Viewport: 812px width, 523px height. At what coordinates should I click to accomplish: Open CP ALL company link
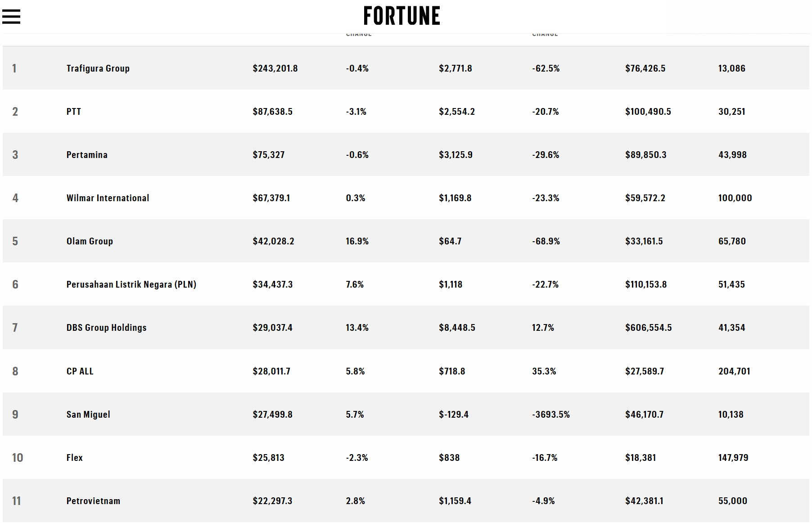click(80, 371)
